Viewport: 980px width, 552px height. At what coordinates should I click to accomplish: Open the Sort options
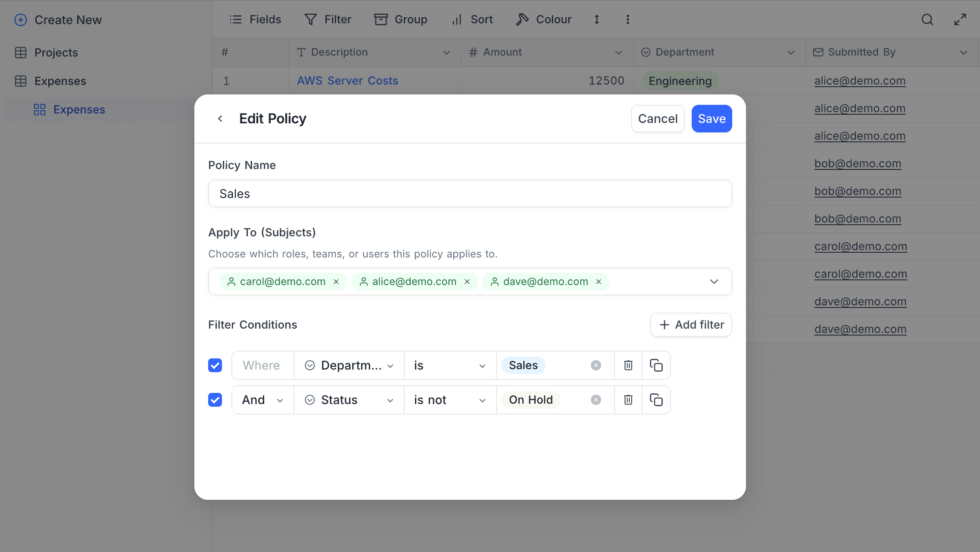pyautogui.click(x=472, y=19)
